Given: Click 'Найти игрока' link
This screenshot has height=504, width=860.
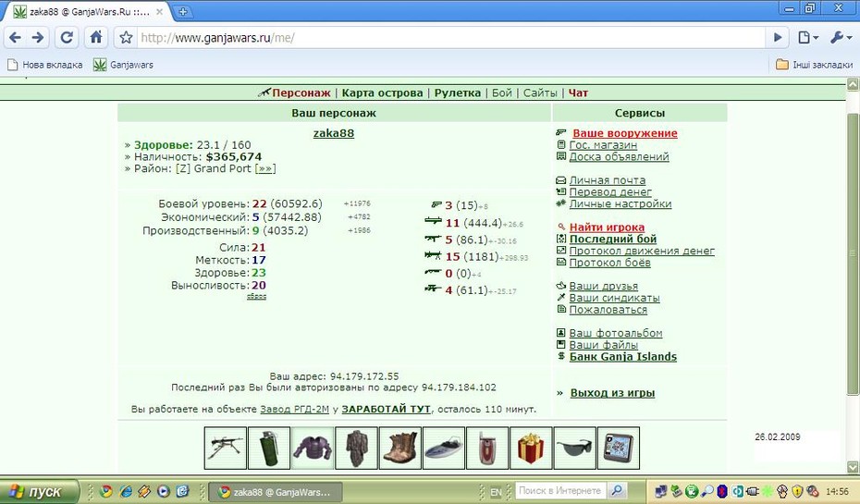Looking at the screenshot, I should coord(608,227).
